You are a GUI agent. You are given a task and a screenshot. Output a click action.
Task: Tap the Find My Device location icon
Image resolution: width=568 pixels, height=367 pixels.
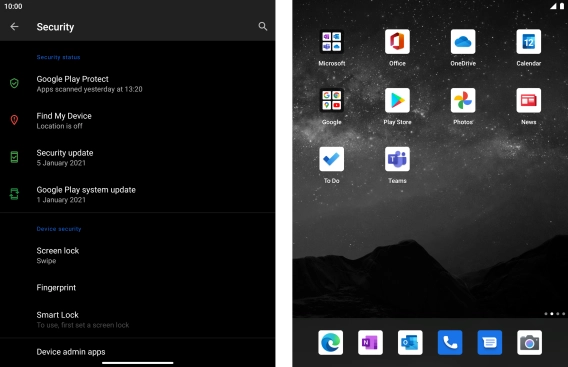(x=14, y=120)
